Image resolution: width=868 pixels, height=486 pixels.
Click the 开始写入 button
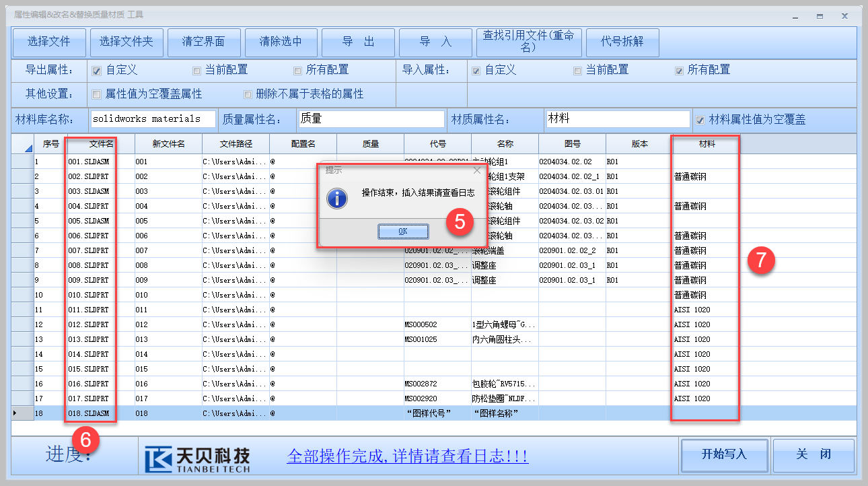click(x=724, y=454)
